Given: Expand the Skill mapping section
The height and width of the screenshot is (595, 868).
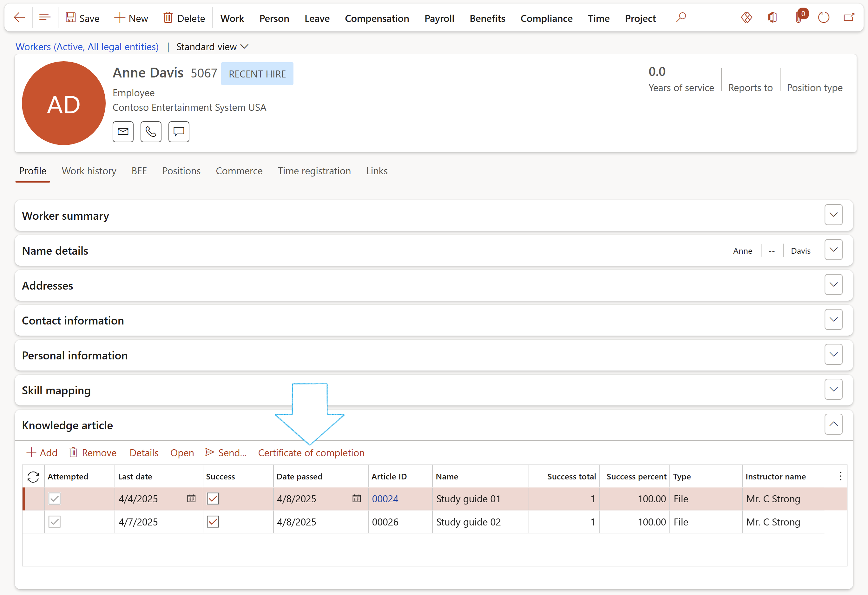Looking at the screenshot, I should (x=834, y=390).
